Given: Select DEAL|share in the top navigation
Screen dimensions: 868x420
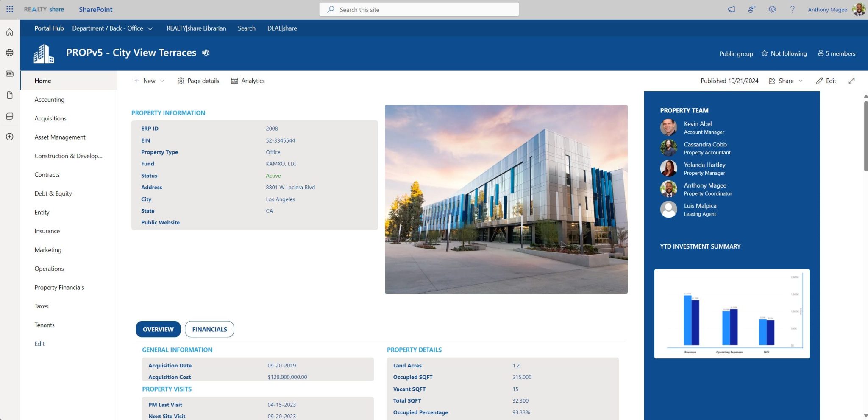Looking at the screenshot, I should (x=282, y=28).
